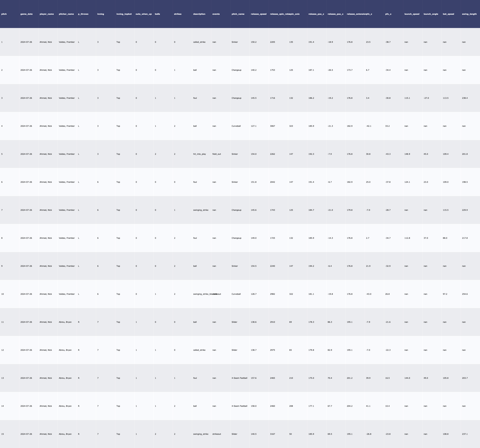
Task: Click the release speed value 127.1
Action: click(254, 126)
